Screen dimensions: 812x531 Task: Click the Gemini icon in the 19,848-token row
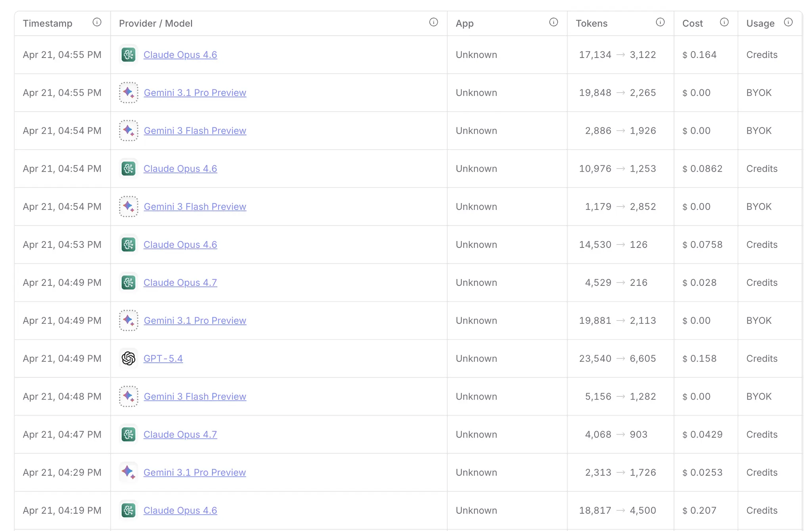128,93
